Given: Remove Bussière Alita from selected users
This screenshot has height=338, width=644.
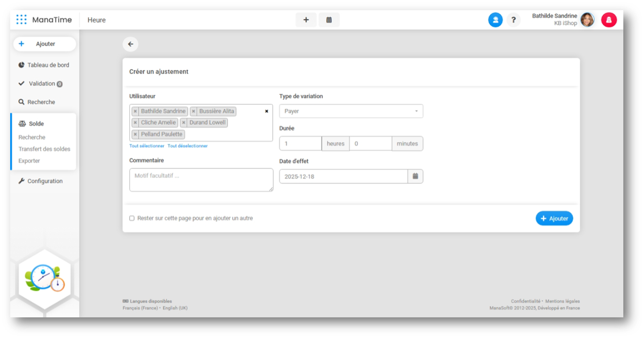Looking at the screenshot, I should 193,112.
